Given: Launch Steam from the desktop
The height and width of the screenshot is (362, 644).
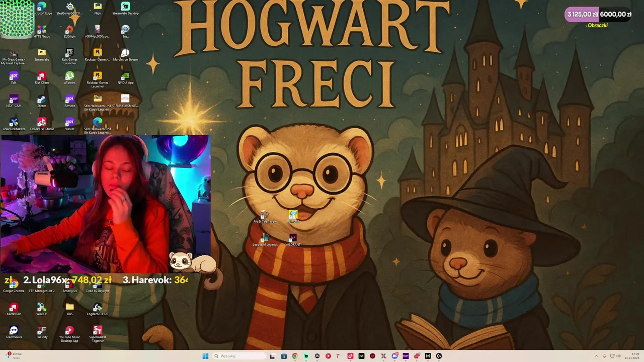Looking at the screenshot, I should click(42, 101).
